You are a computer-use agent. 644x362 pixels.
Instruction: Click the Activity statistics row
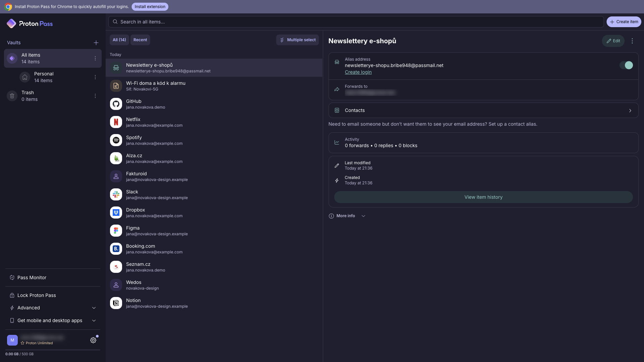pyautogui.click(x=483, y=143)
